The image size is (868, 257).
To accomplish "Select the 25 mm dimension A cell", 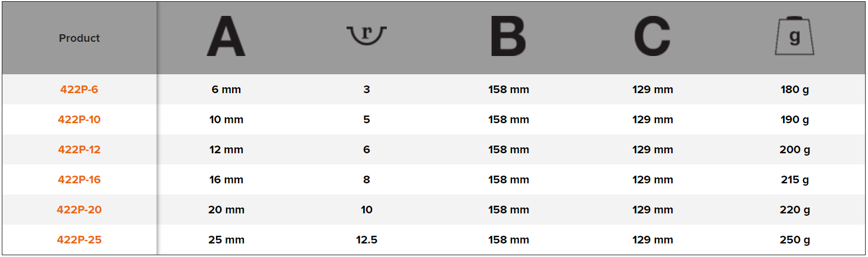I will (x=226, y=240).
